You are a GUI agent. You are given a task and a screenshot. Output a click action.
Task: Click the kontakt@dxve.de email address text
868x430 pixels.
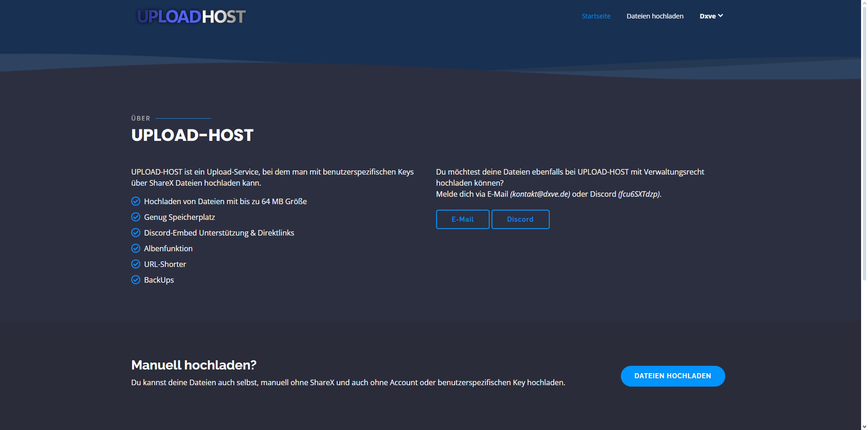click(540, 194)
